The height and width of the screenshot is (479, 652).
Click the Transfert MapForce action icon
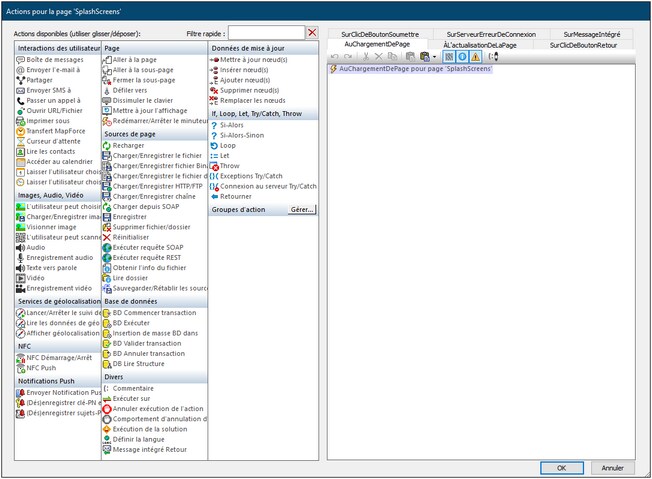click(21, 130)
